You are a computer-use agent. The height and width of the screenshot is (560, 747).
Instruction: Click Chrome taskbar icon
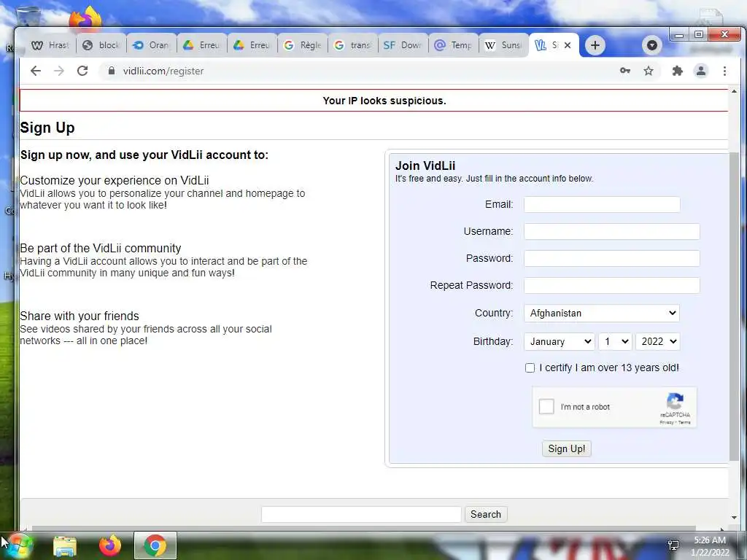click(x=155, y=545)
